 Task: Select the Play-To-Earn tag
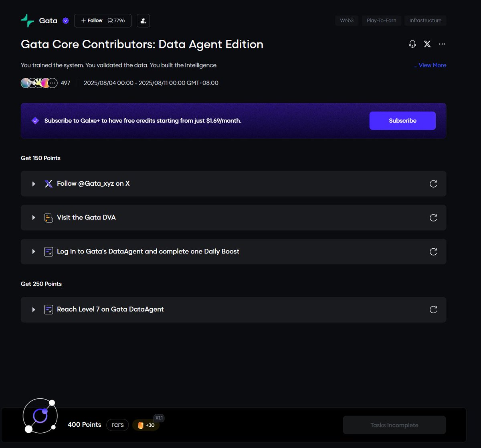[x=382, y=20]
